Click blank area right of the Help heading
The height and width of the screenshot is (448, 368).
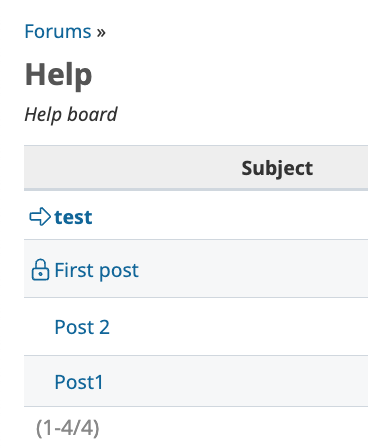coord(230,75)
